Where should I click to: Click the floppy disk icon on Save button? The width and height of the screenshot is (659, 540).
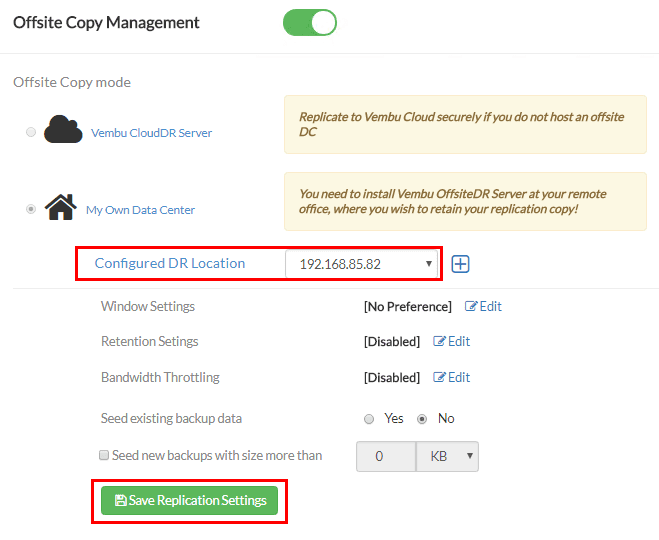coord(121,500)
